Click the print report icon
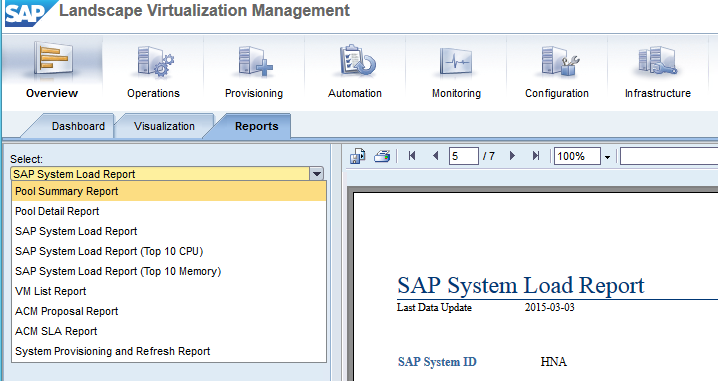 382,156
